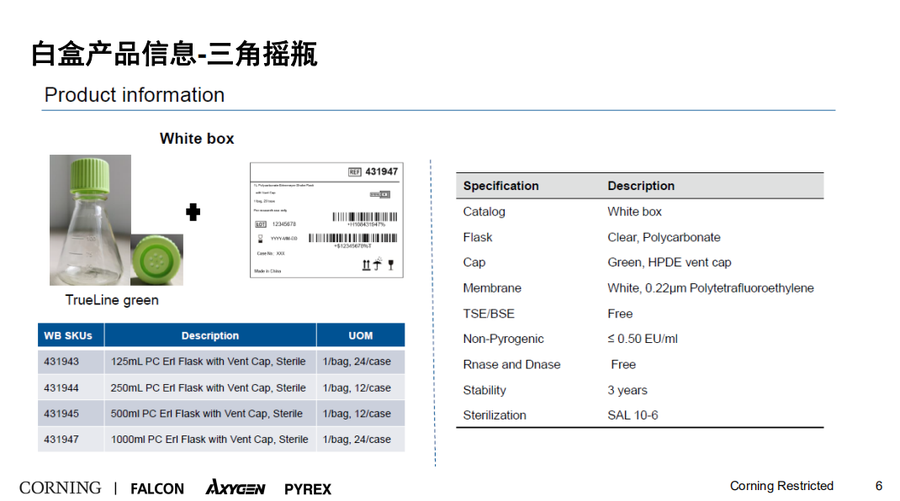The width and height of the screenshot is (900, 501).
Task: Click the Chinese slide title
Action: (174, 54)
